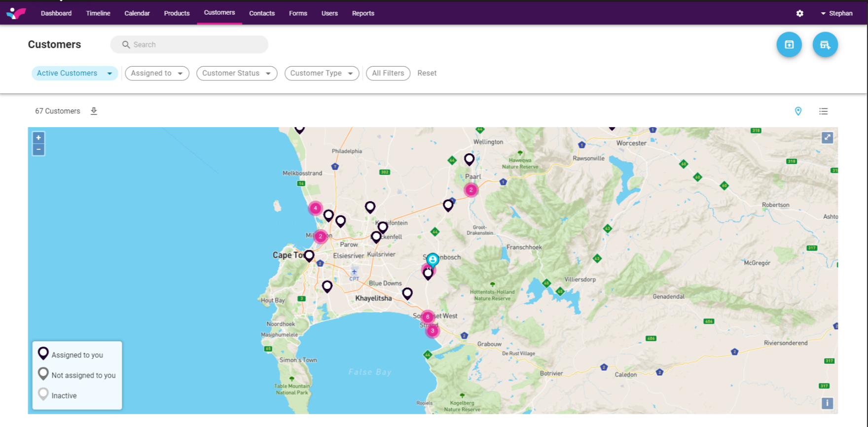The height and width of the screenshot is (427, 868).
Task: Switch to map view
Action: 798,111
